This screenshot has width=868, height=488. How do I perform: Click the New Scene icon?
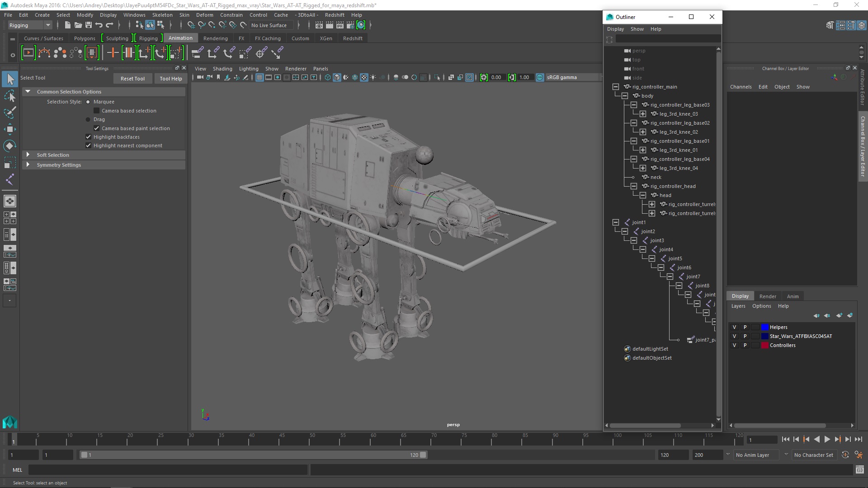[x=67, y=25]
